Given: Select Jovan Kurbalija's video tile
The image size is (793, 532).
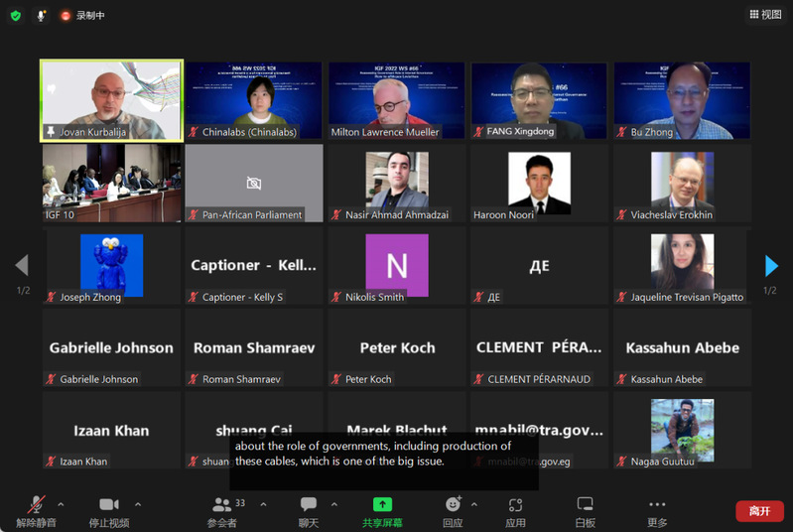Looking at the screenshot, I should coord(111,99).
